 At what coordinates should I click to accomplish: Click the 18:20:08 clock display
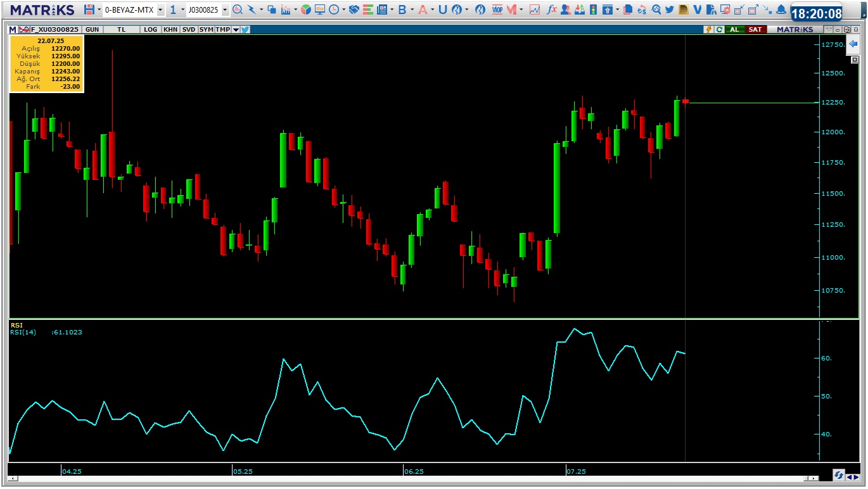[817, 14]
